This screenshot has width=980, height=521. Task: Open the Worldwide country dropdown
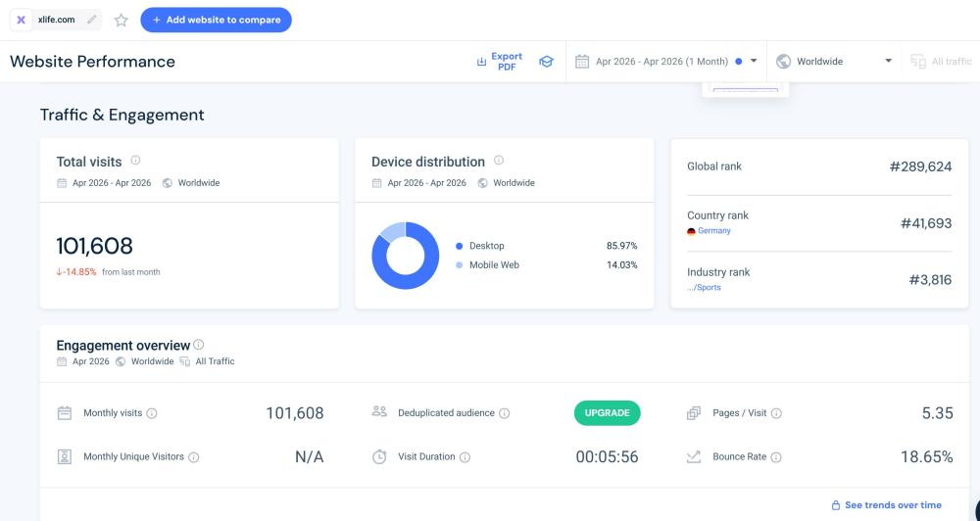pyautogui.click(x=834, y=62)
